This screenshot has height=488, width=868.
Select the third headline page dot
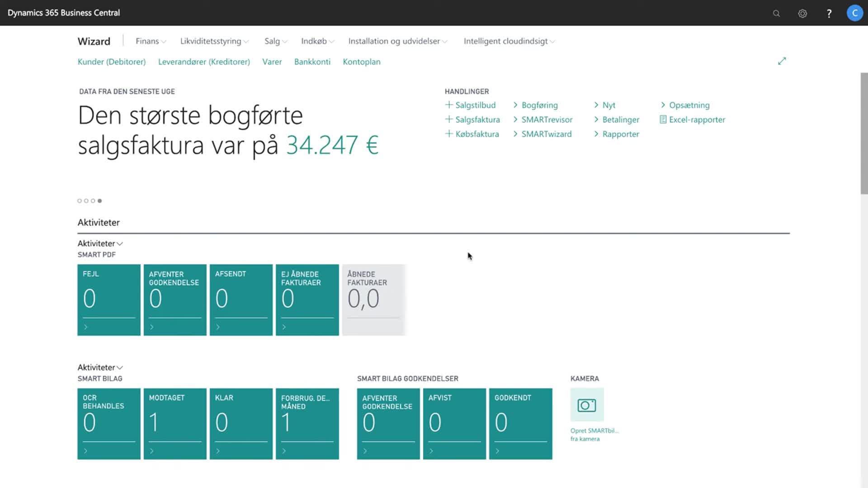[93, 201]
